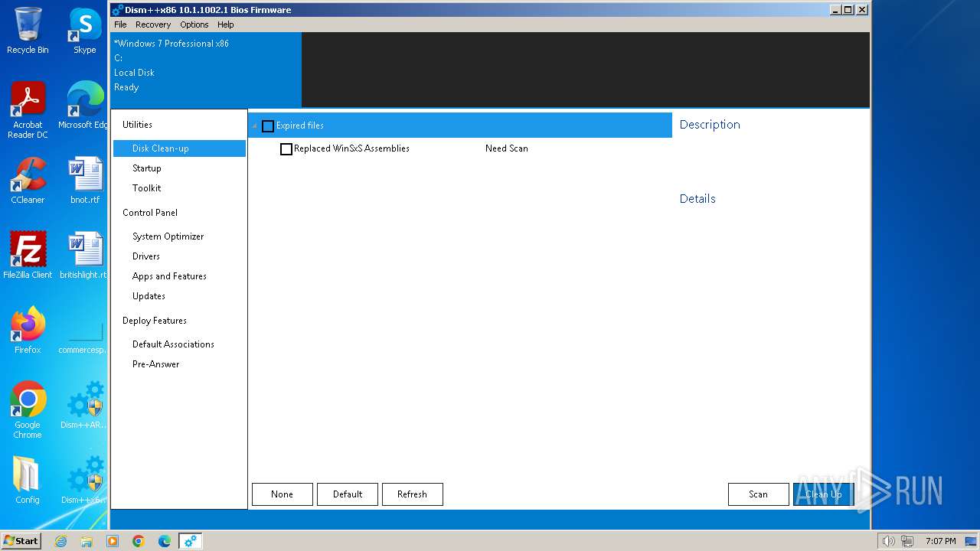Open Drivers section in sidebar
The width and height of the screenshot is (980, 551).
point(179,256)
